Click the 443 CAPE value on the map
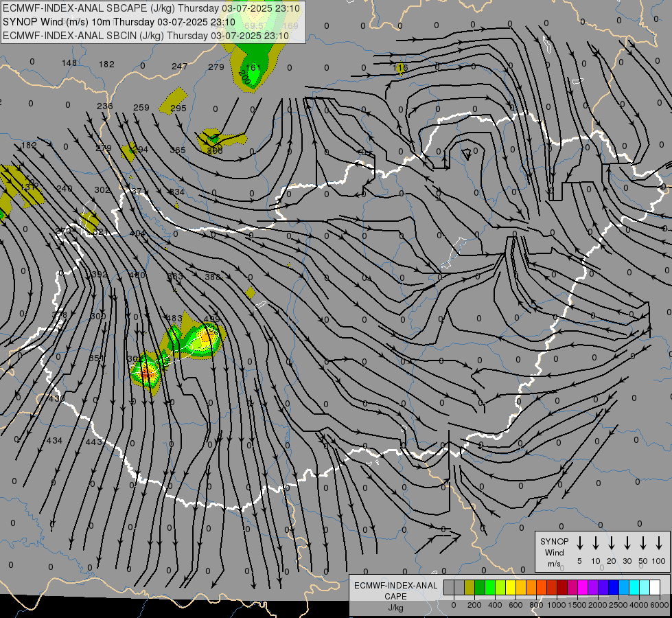The height and width of the screenshot is (618, 672). point(94,442)
